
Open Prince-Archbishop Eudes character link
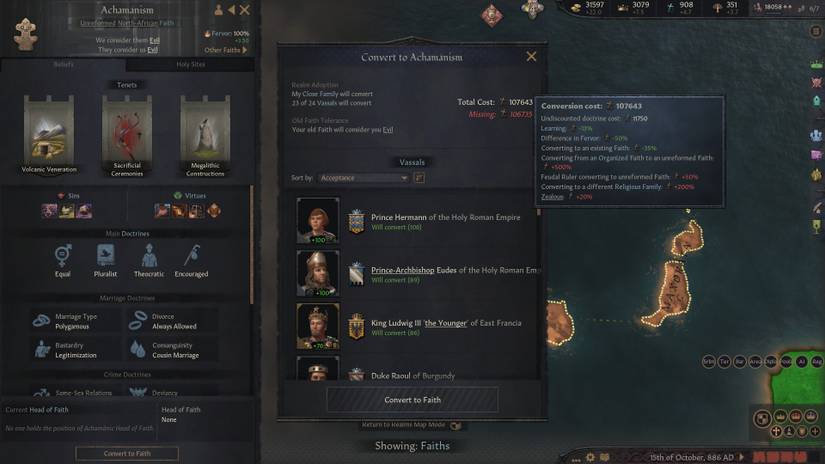(x=414, y=270)
